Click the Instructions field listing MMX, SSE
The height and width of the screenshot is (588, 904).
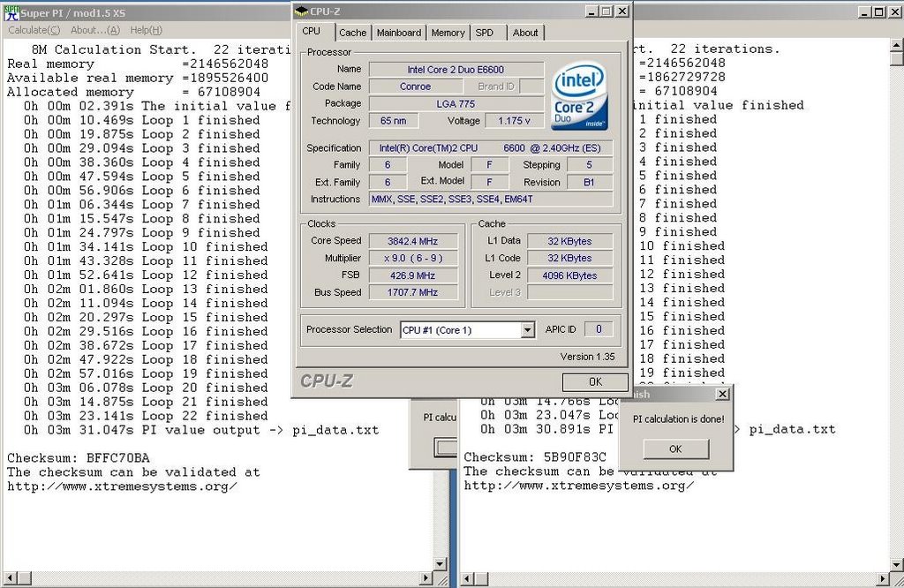click(490, 199)
